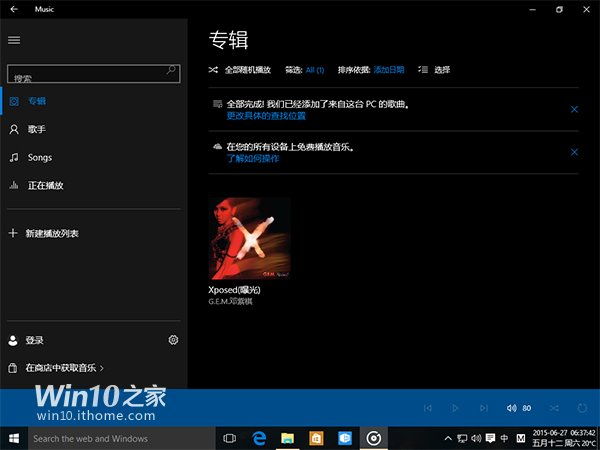The image size is (600, 450).
Task: Click the 了解如何操作 link
Action: tap(253, 158)
